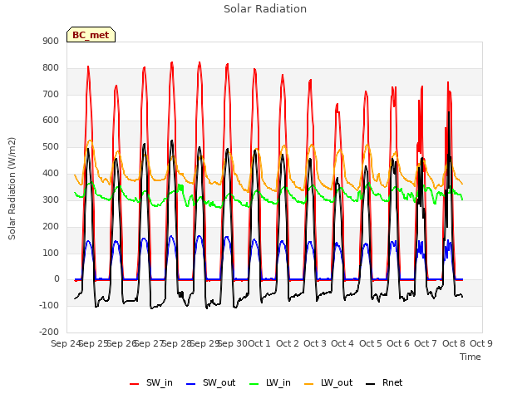This screenshot has width=532, height=399.
Task: Click the 400 y-axis tick label
Action: tap(51, 174)
